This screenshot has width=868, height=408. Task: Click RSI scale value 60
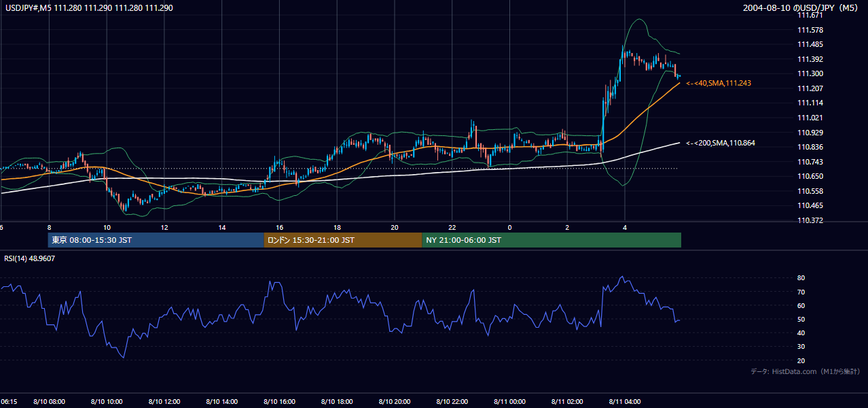point(801,305)
